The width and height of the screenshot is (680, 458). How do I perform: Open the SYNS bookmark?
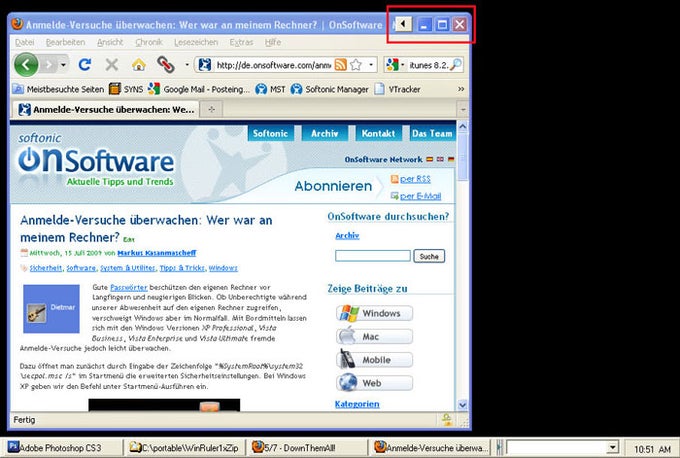[126, 89]
